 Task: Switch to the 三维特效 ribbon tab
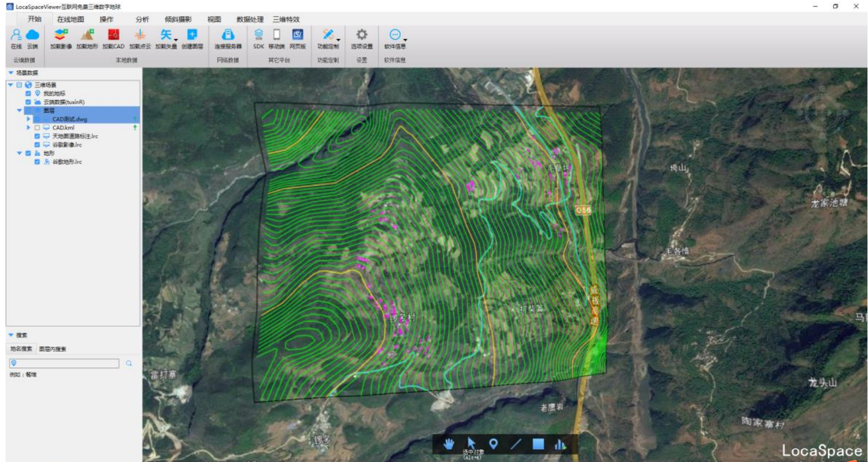(x=286, y=19)
